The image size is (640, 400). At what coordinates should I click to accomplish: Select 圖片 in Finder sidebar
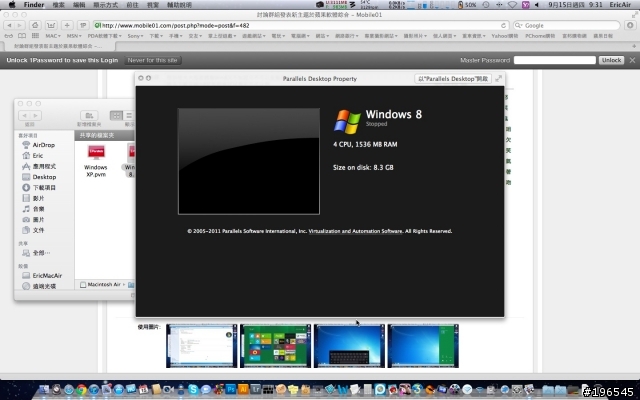pyautogui.click(x=33, y=219)
